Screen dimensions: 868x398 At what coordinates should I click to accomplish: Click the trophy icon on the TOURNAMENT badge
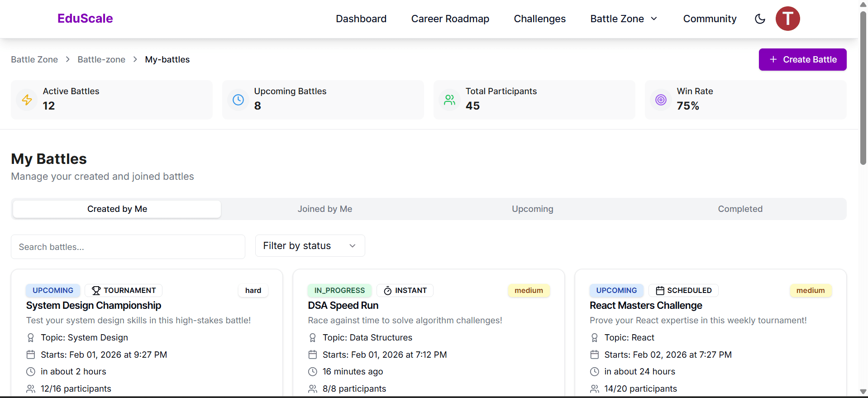click(96, 291)
